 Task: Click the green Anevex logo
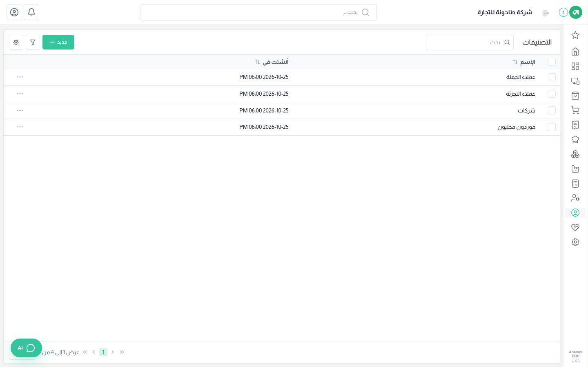click(x=576, y=12)
